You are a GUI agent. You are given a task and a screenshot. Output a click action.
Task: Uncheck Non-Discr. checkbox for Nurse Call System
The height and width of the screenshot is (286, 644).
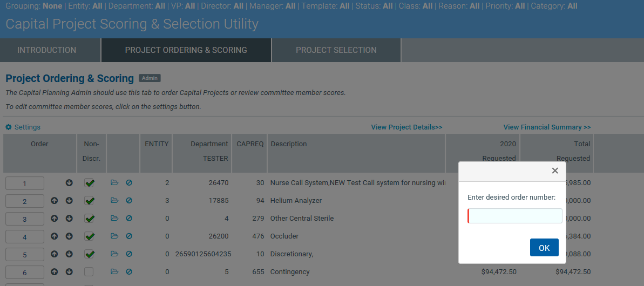click(x=90, y=183)
